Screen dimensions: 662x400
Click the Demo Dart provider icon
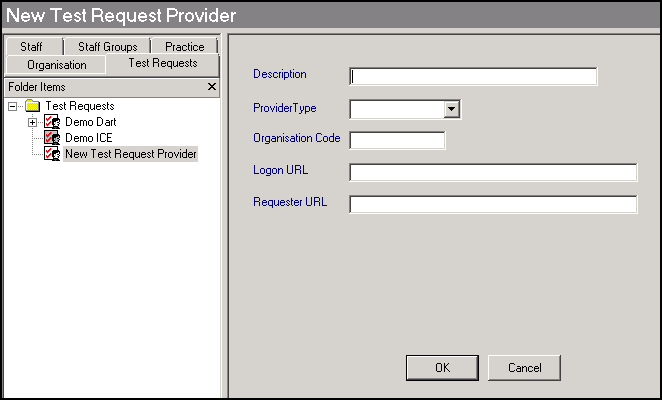[x=52, y=122]
